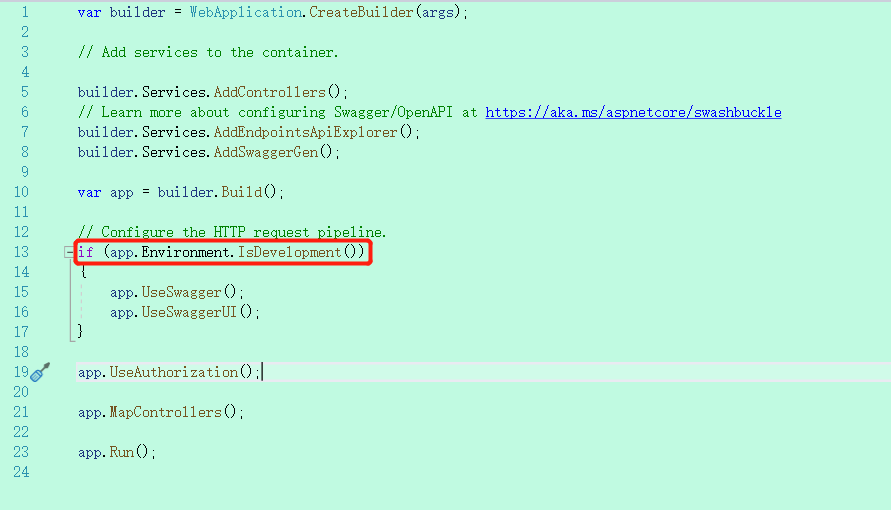Click Run method on line 23
The image size is (891, 510).
[x=122, y=452]
